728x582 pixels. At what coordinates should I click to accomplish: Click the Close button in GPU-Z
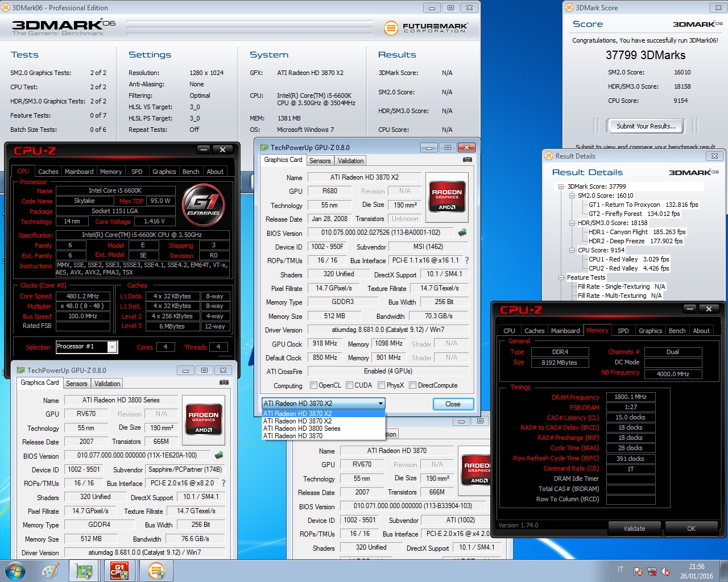[x=453, y=404]
